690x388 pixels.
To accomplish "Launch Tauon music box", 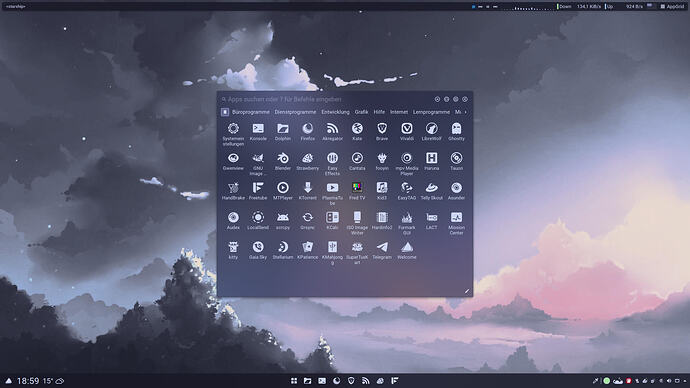I will point(456,161).
